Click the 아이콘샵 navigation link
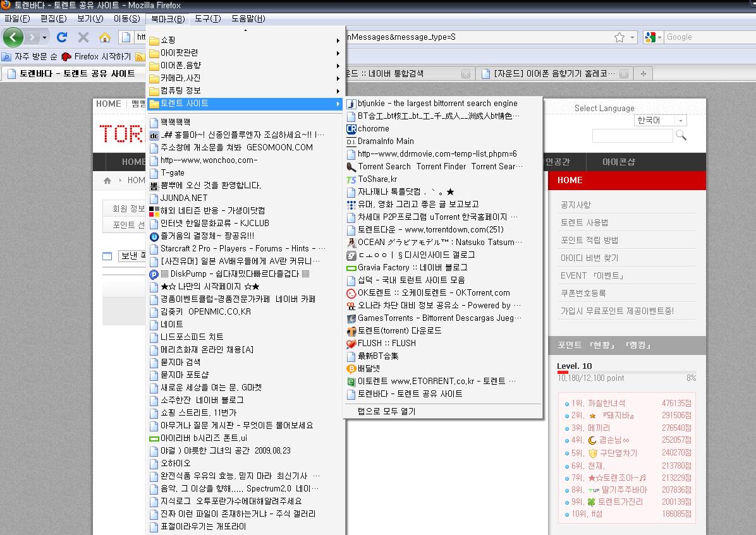Viewport: 756px width, 535px height. (618, 162)
